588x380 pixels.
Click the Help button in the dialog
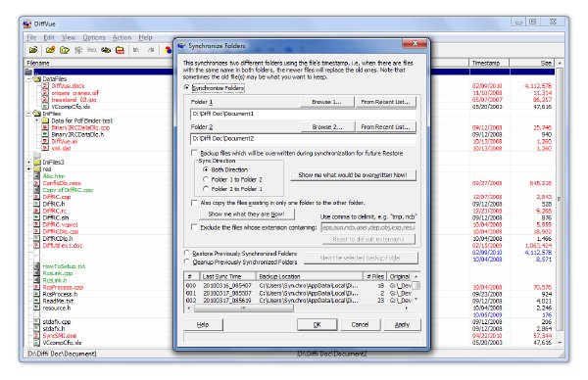(x=203, y=324)
